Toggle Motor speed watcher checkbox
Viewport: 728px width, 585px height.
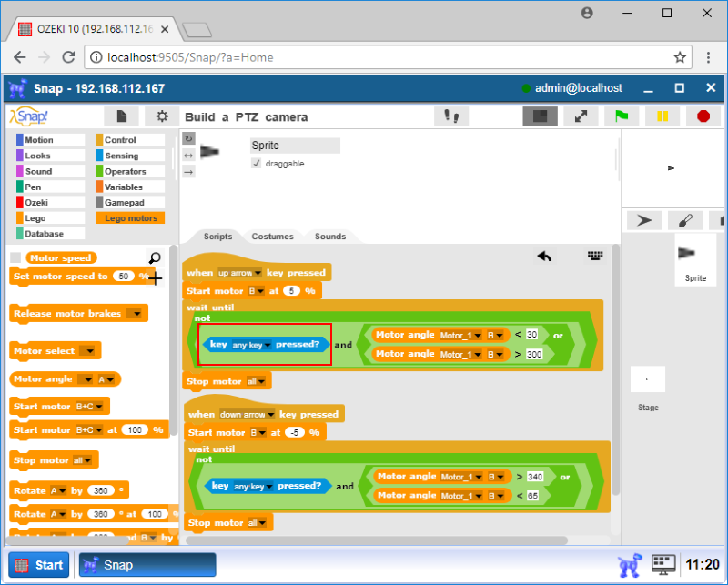coord(15,257)
